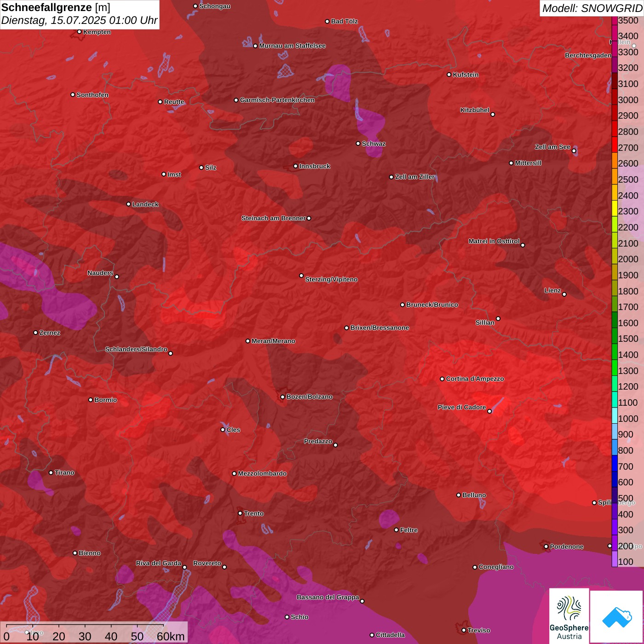Click the Treviso city label
The height and width of the screenshot is (644, 644).
click(479, 630)
